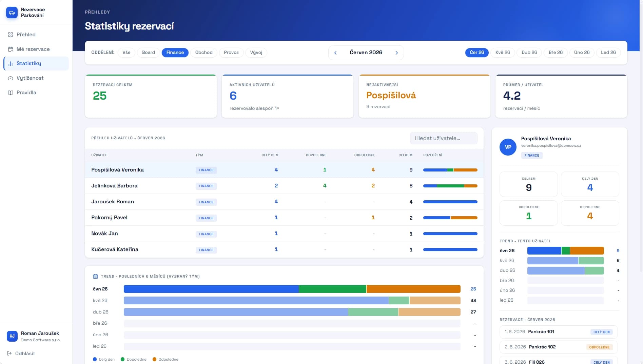Open Vytíženost gauge icon
The image size is (643, 364).
tap(11, 78)
